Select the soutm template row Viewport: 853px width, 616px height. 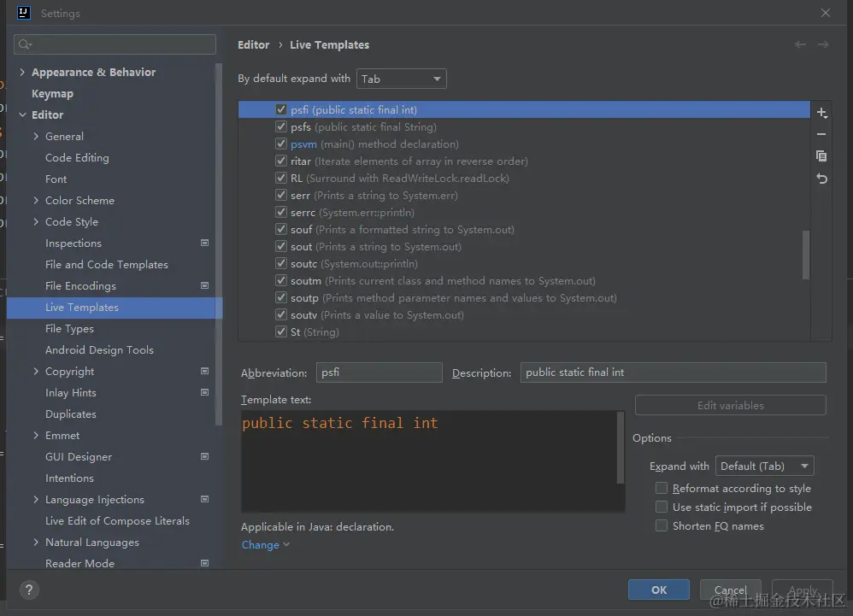tap(524, 280)
